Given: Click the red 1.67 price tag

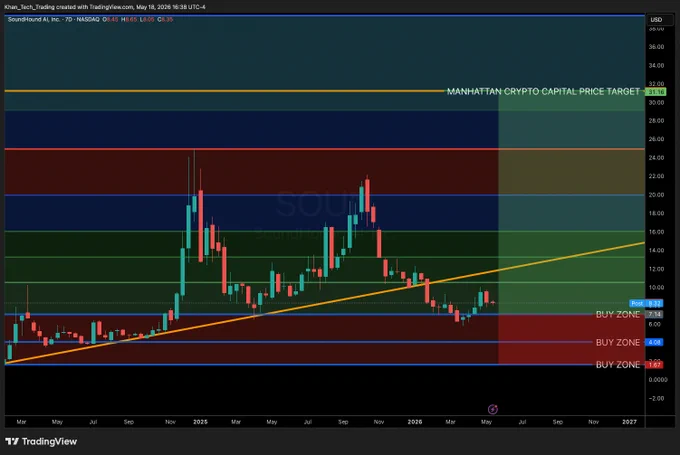Looking at the screenshot, I should [654, 364].
